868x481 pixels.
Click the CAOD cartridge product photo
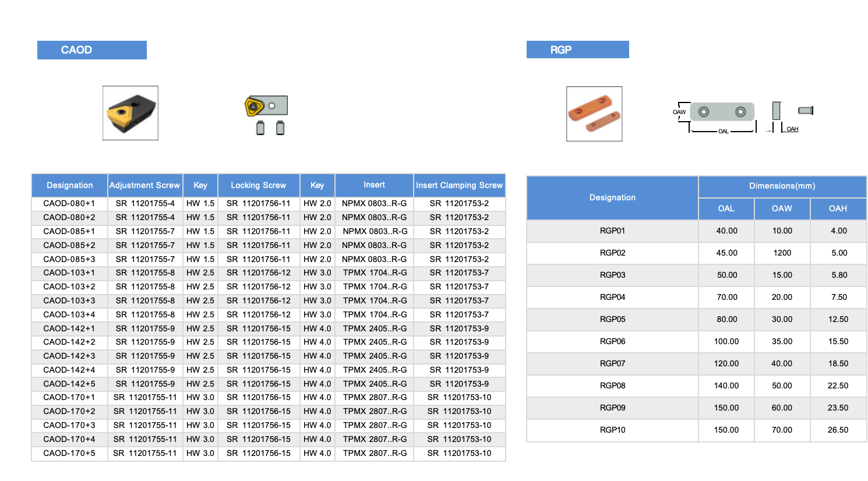[x=130, y=113]
